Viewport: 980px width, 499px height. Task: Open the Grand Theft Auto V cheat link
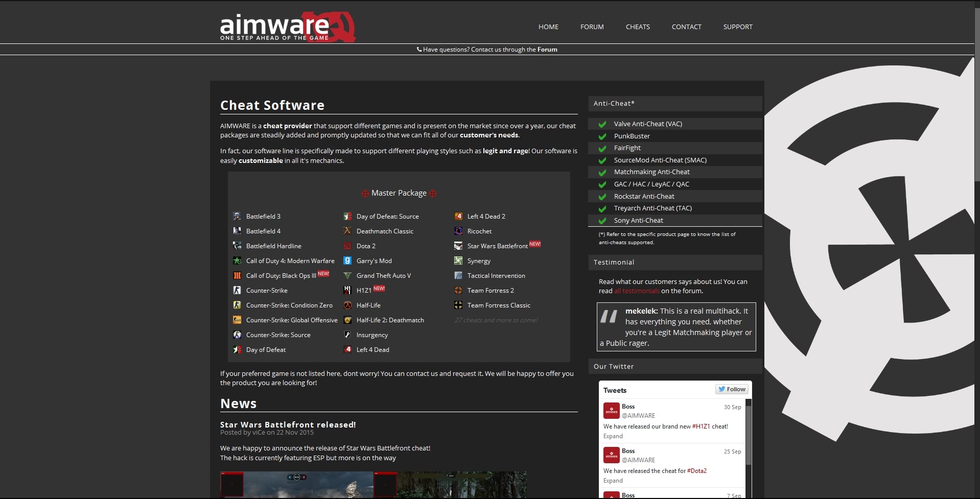pyautogui.click(x=383, y=276)
